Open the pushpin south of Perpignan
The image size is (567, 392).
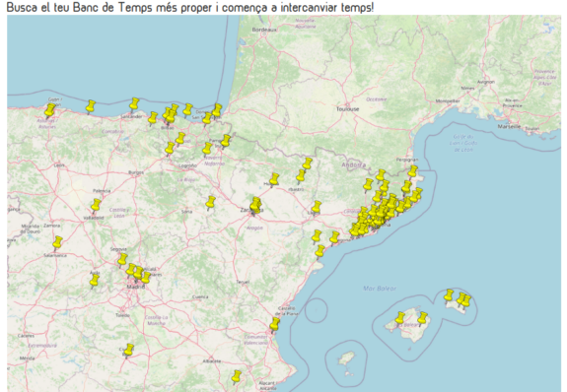click(x=412, y=172)
